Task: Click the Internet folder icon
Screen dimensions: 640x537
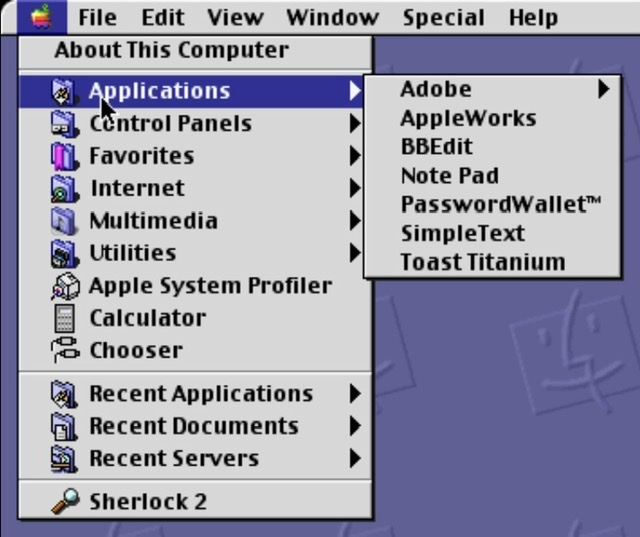Action: pos(64,189)
